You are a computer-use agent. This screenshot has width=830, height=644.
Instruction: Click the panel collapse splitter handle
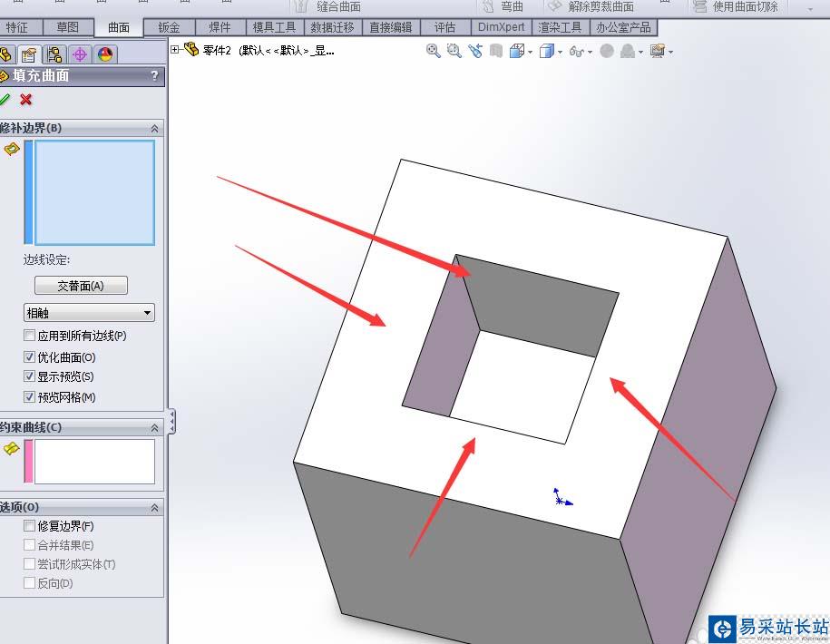click(171, 422)
